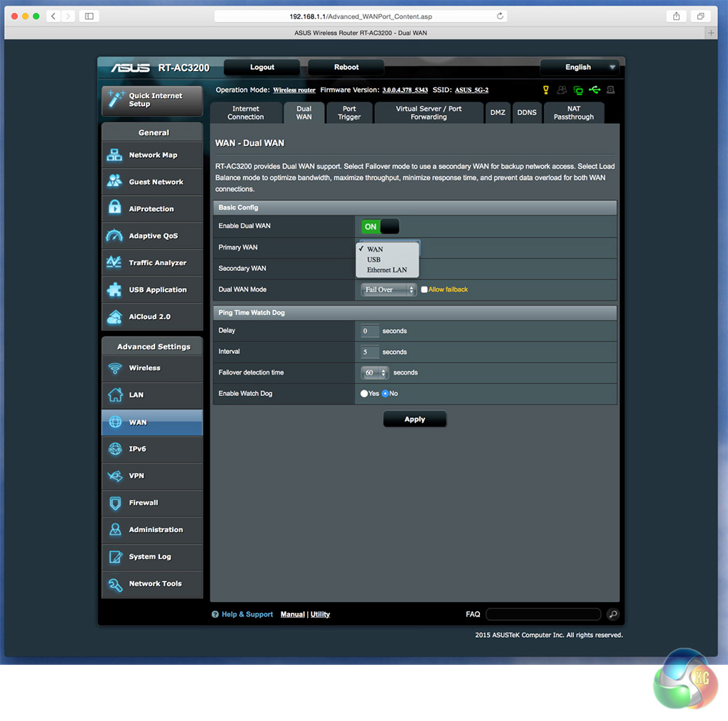Open Wireless settings icon
This screenshot has width=728, height=721.
[x=114, y=368]
